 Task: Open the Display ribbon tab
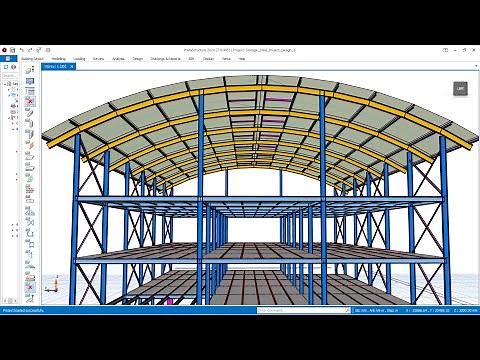[x=208, y=59]
